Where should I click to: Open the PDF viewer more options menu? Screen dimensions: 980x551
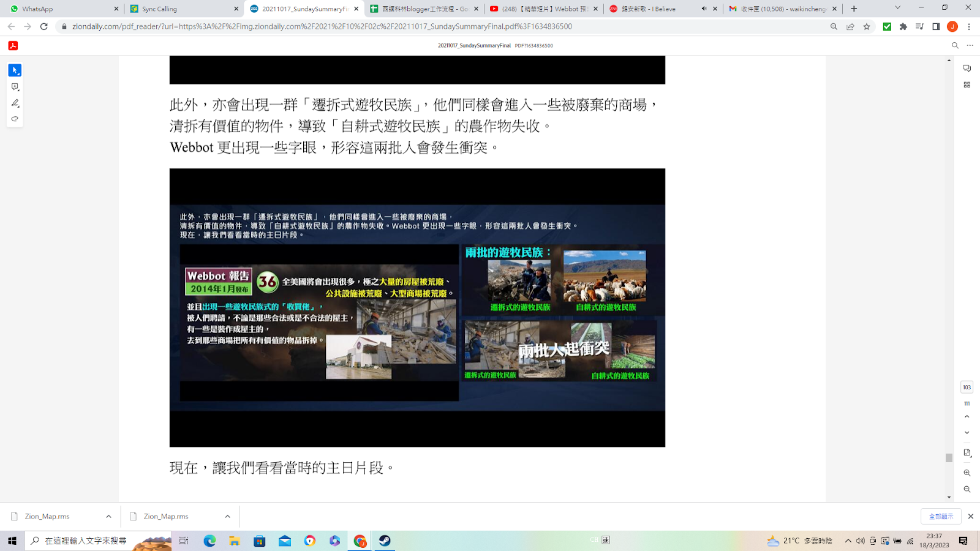pos(970,45)
